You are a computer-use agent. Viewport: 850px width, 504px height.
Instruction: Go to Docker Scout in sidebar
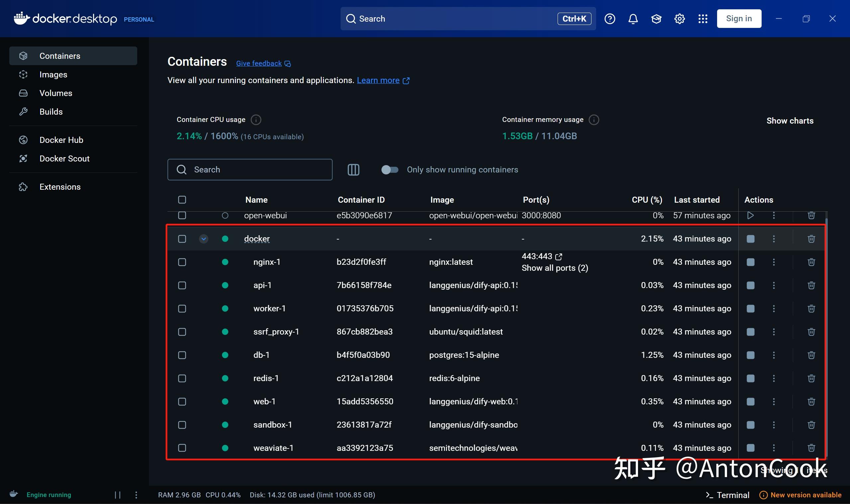click(x=64, y=158)
